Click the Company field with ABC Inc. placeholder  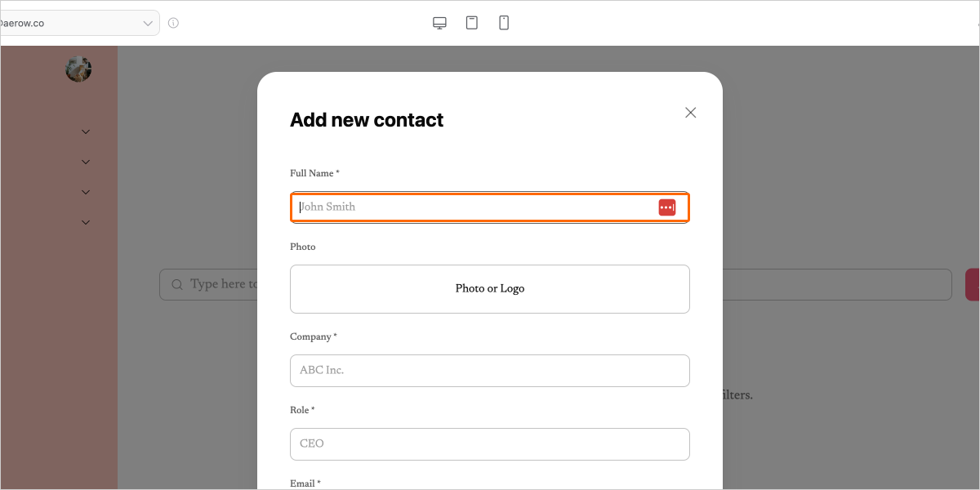click(x=490, y=371)
